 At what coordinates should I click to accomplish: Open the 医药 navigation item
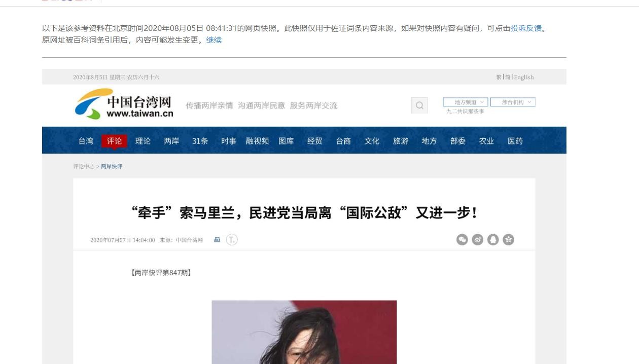tap(515, 141)
